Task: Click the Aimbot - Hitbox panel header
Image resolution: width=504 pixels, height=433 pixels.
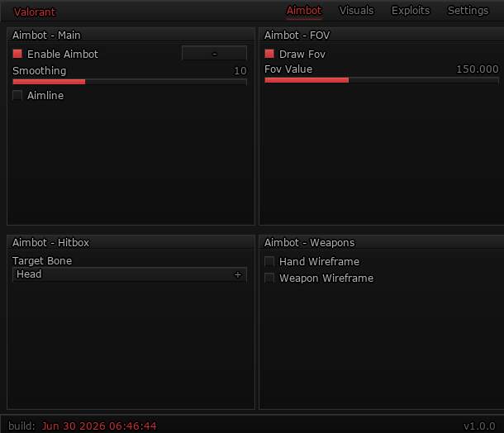Action: click(x=131, y=242)
